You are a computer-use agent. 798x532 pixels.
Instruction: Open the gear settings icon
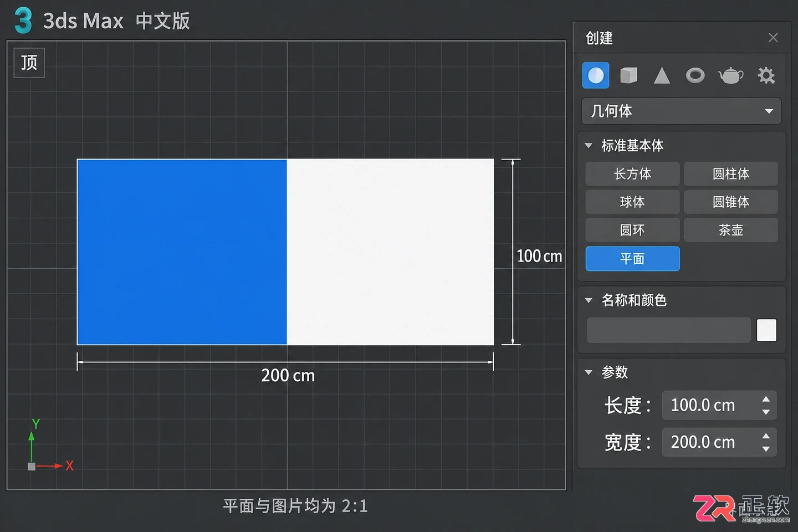click(x=766, y=75)
